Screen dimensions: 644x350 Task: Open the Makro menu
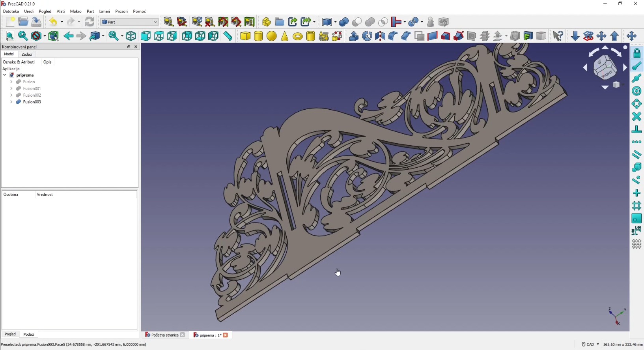point(76,11)
